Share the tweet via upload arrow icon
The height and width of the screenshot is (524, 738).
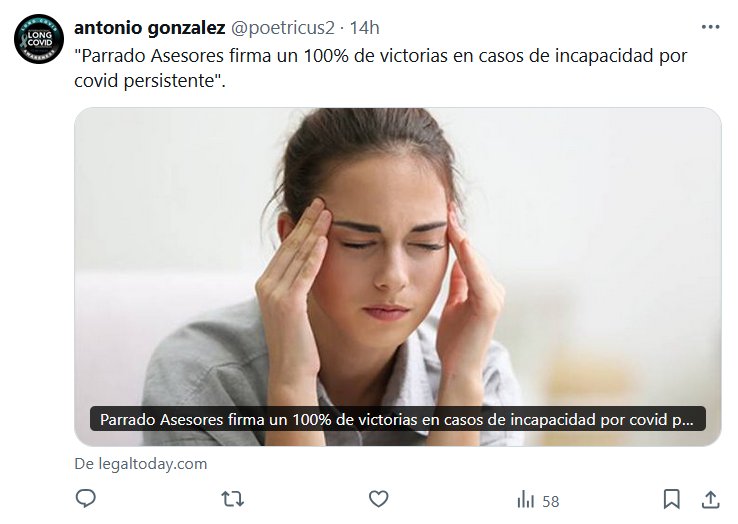[x=711, y=499]
